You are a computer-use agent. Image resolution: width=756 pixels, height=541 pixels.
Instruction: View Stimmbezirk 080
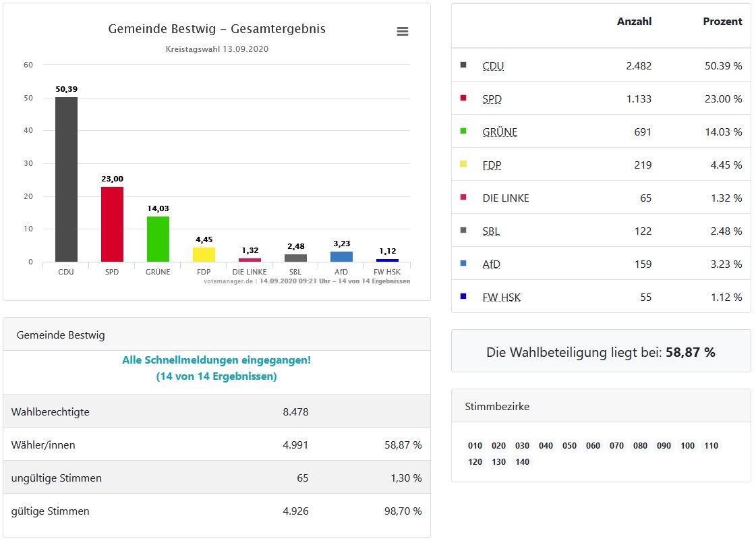click(x=640, y=446)
